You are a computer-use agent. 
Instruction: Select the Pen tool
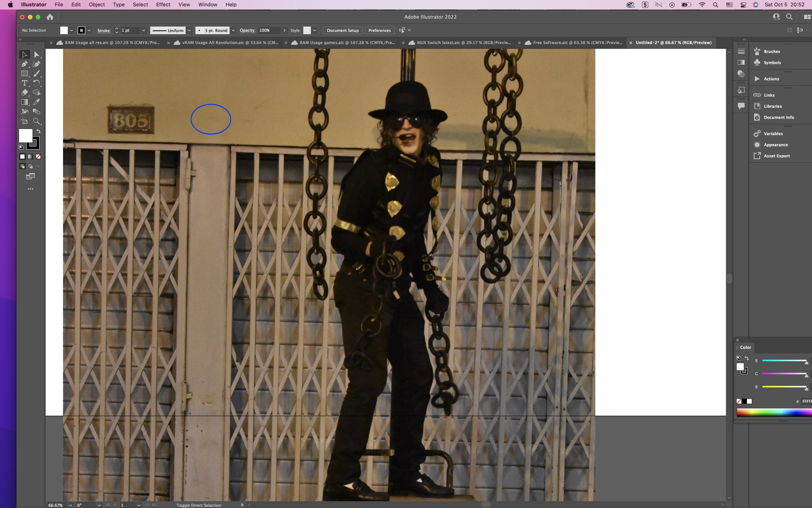[x=24, y=64]
